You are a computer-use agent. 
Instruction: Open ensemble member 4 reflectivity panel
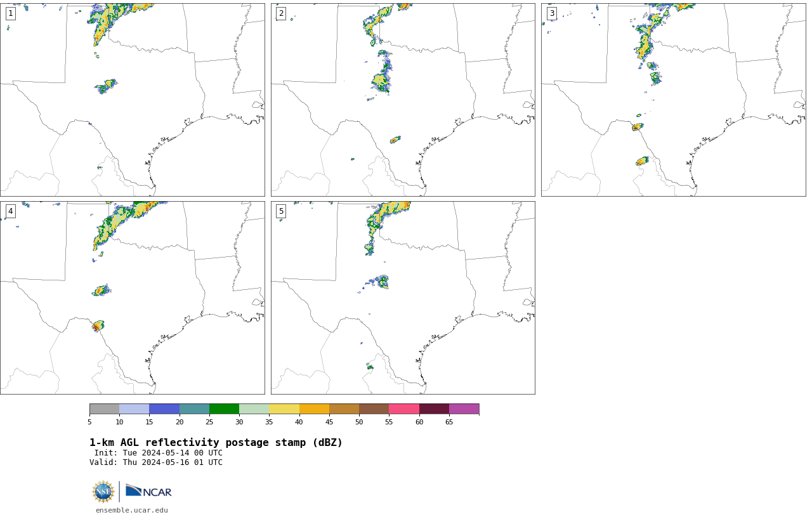pos(133,298)
